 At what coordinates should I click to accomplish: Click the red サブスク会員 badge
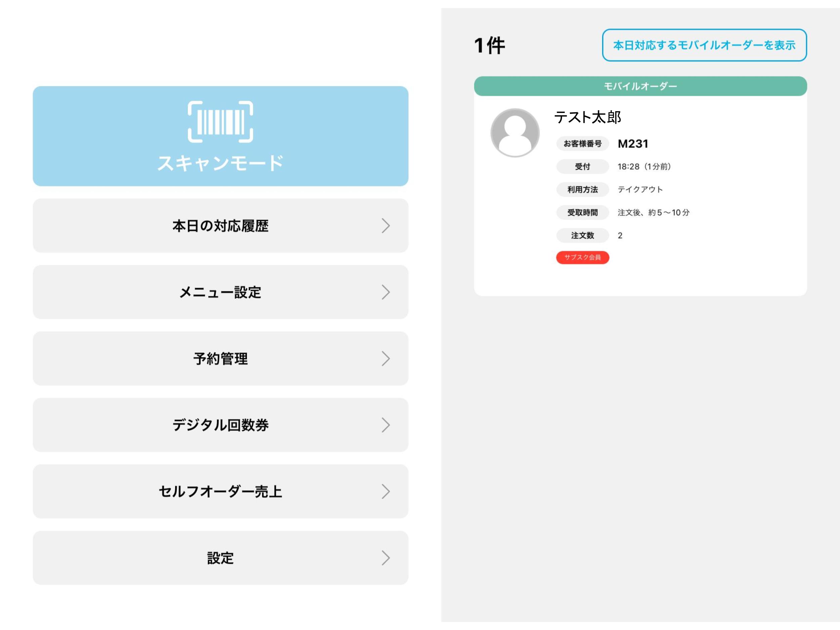pyautogui.click(x=582, y=257)
